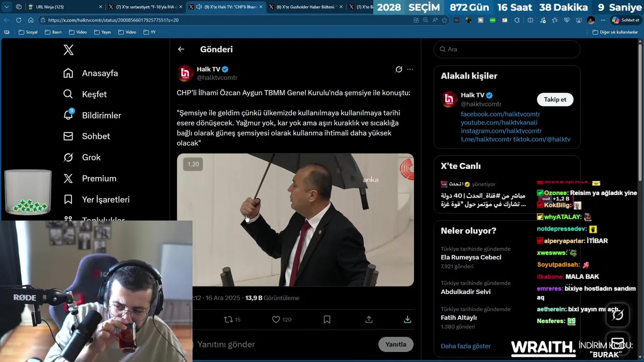Open post more options menu
644x362 pixels.
[x=410, y=69]
